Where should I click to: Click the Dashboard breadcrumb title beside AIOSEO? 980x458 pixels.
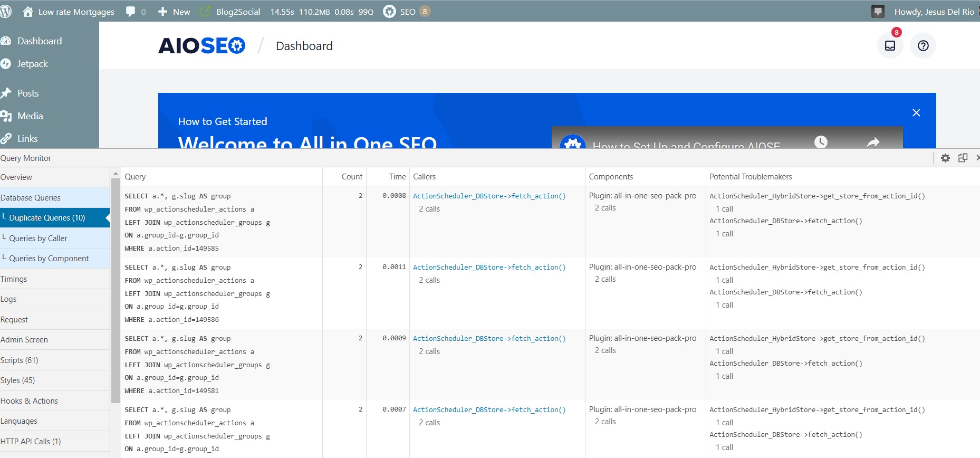point(304,46)
